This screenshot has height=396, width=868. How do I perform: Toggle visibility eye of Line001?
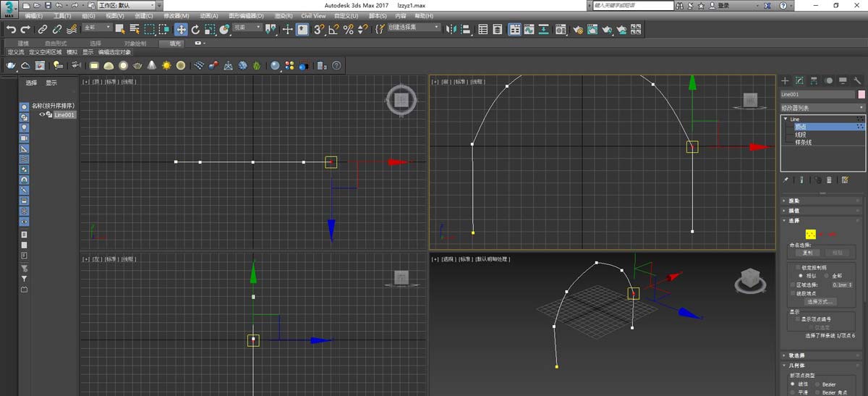pyautogui.click(x=42, y=114)
